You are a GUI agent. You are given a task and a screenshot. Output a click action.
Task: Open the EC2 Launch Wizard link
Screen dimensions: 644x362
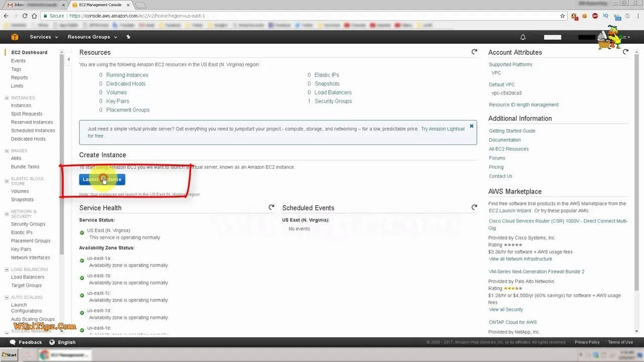coord(510,210)
